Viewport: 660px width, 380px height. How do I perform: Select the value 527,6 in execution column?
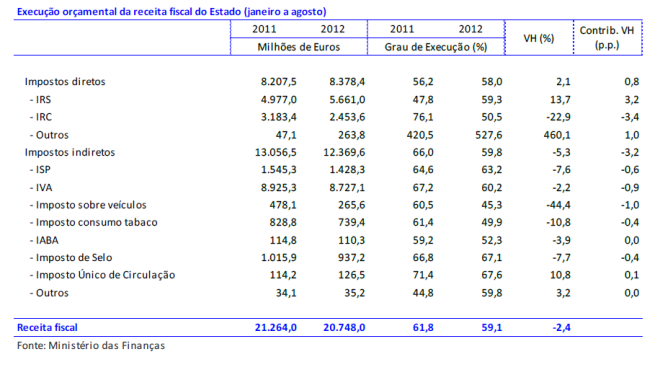click(488, 135)
